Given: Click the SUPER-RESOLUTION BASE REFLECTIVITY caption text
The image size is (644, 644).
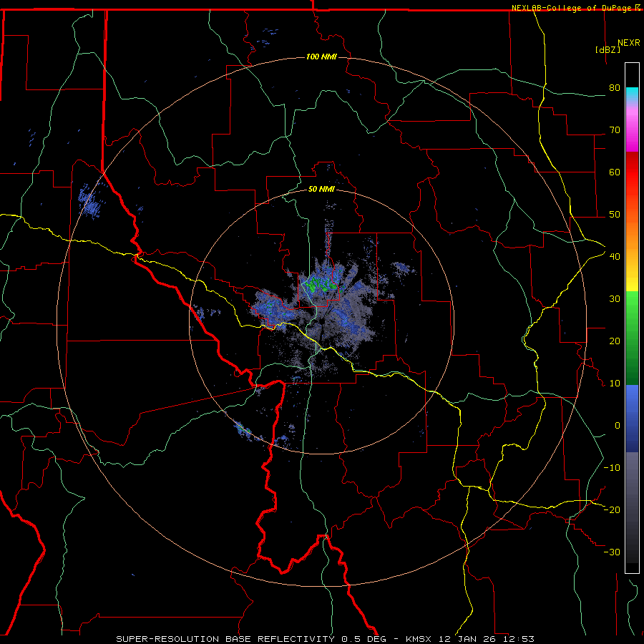Looking at the screenshot, I should pos(225,639).
